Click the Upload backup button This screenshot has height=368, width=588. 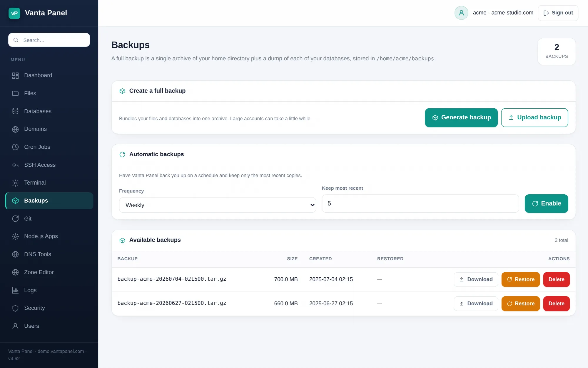click(x=534, y=118)
